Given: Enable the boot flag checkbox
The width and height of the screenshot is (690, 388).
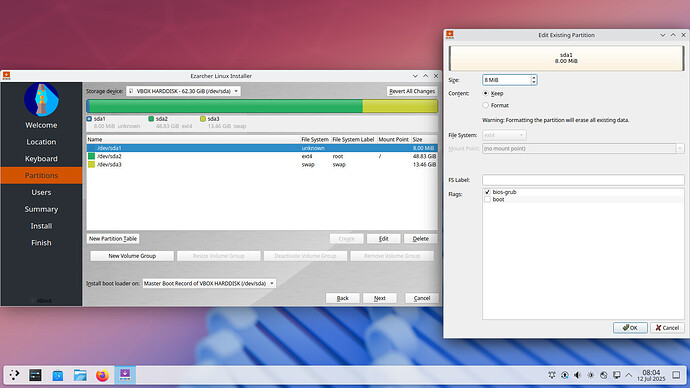Looking at the screenshot, I should coord(487,199).
